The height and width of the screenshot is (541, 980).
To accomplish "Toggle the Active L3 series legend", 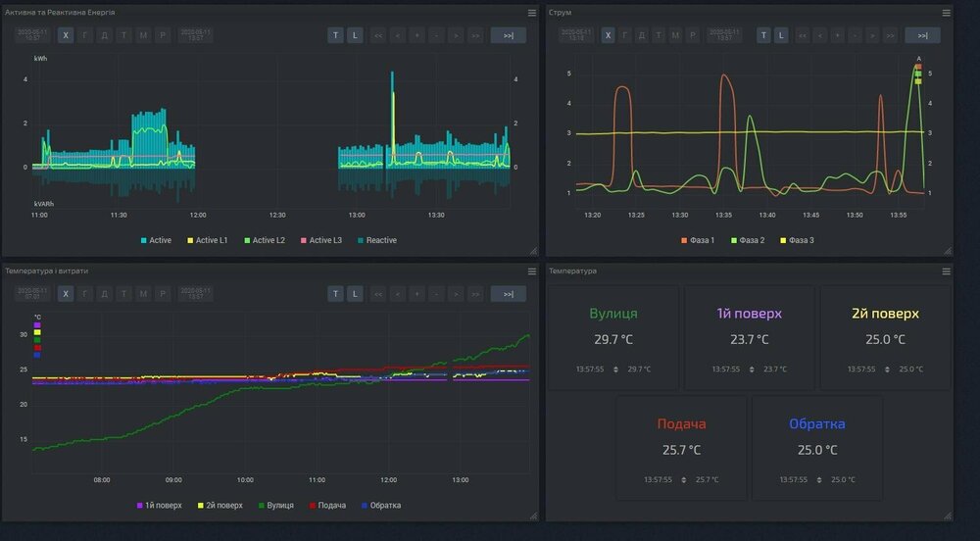I will pyautogui.click(x=321, y=240).
